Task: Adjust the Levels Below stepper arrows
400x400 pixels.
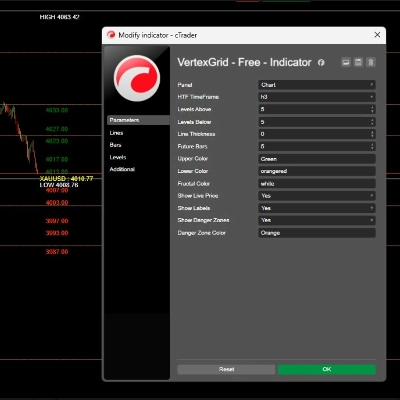Action: (x=372, y=122)
